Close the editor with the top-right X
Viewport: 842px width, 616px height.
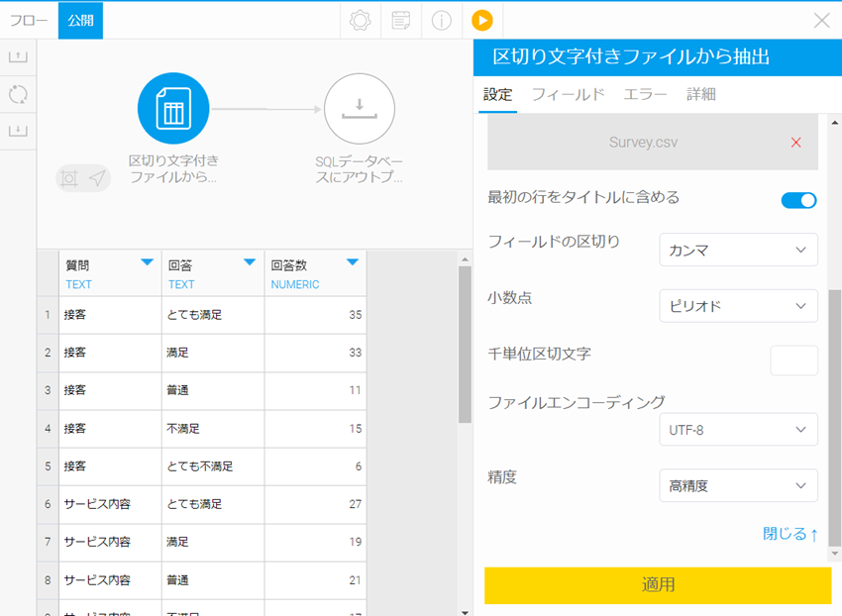(x=821, y=21)
